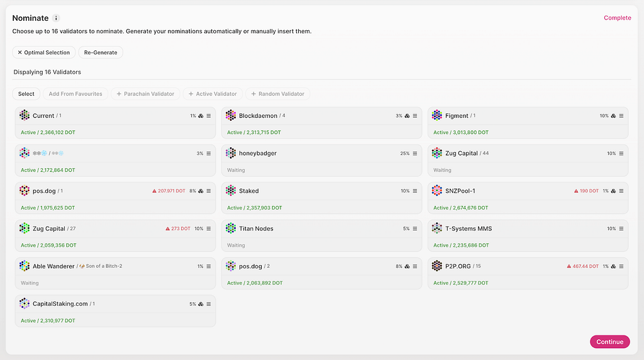Open the menu icon on Figment card
The image size is (644, 360).
click(621, 116)
